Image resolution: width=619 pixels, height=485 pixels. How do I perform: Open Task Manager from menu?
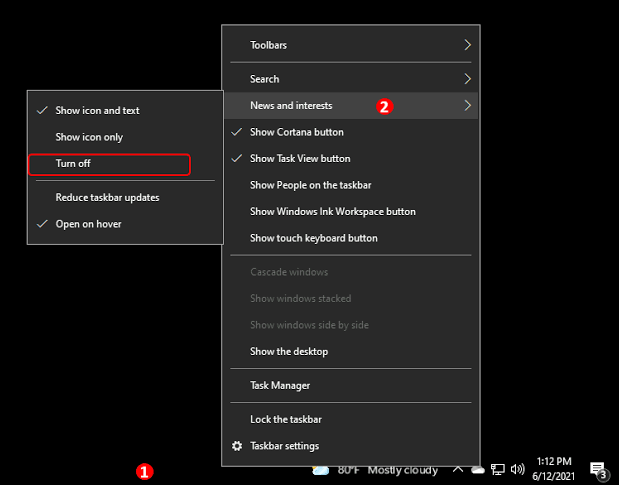(x=351, y=385)
